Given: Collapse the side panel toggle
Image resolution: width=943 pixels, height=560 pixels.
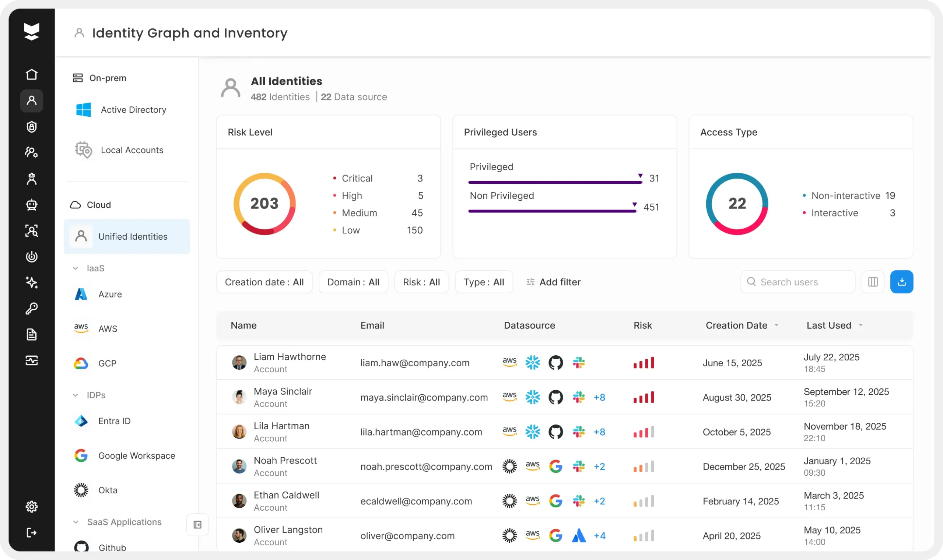Looking at the screenshot, I should [197, 525].
